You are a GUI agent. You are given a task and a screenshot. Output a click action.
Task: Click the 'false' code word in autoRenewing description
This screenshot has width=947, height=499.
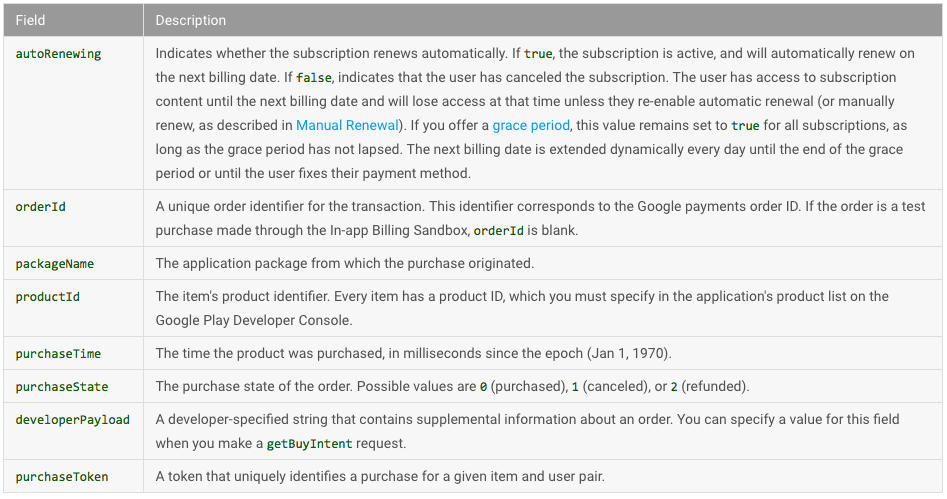[x=313, y=77]
